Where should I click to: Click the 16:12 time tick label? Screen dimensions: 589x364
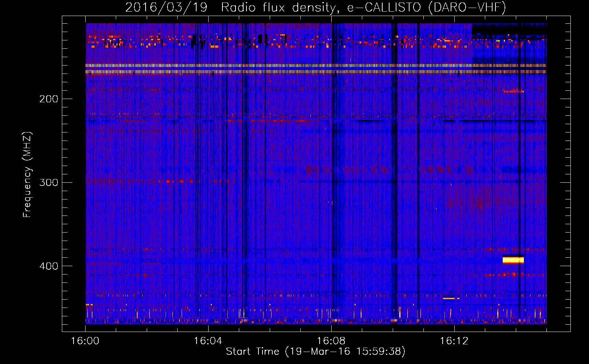click(x=454, y=341)
